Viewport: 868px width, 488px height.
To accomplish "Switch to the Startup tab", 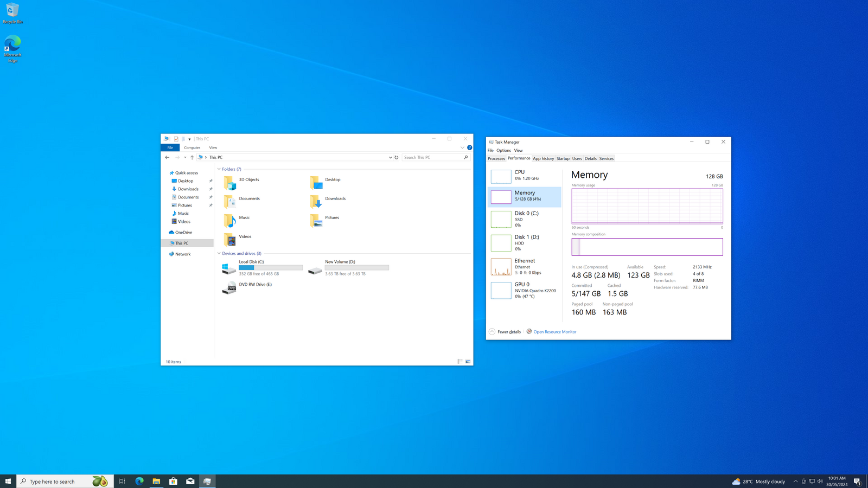I will pyautogui.click(x=563, y=159).
